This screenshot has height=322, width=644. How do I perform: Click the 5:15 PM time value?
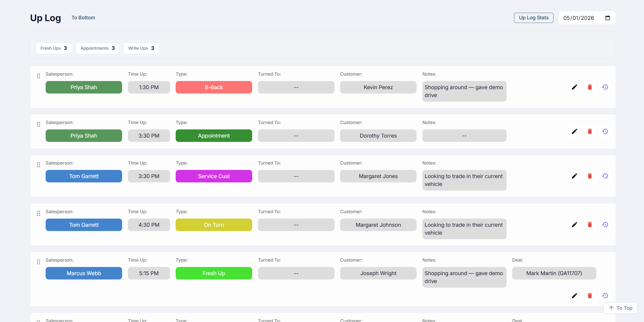click(149, 273)
